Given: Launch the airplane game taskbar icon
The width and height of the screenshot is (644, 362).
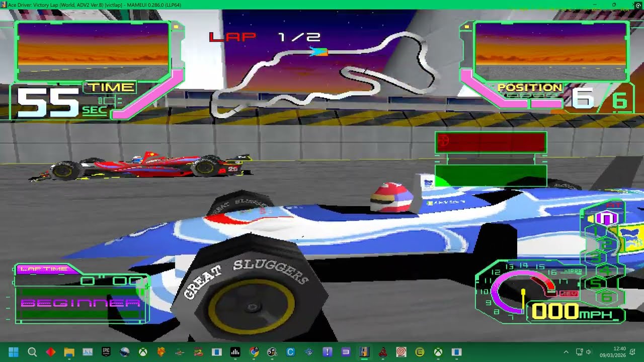Looking at the screenshot, I should click(180, 352).
